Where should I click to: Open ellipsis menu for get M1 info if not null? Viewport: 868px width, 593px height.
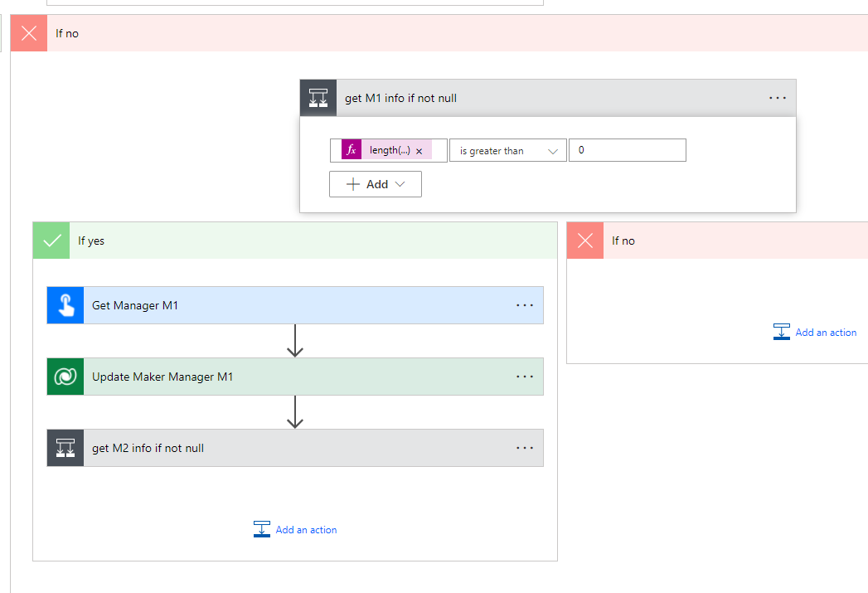(777, 98)
